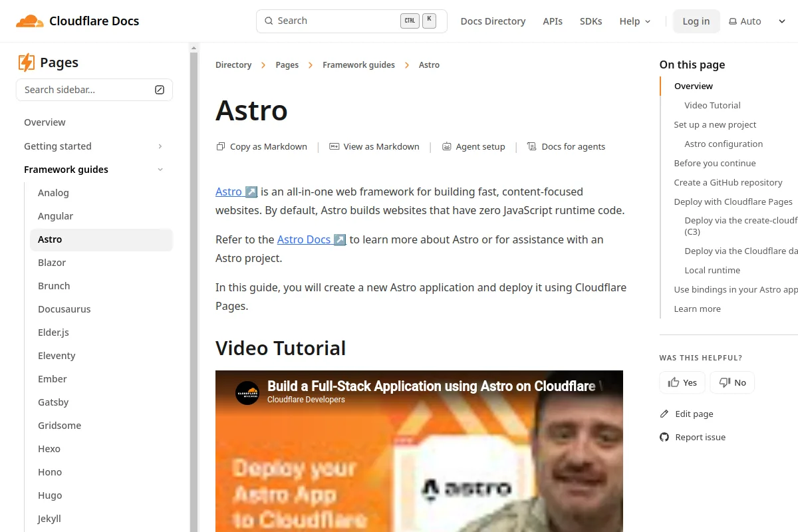Click the theme Auto laptop icon
This screenshot has height=532, width=798.
coord(733,21)
